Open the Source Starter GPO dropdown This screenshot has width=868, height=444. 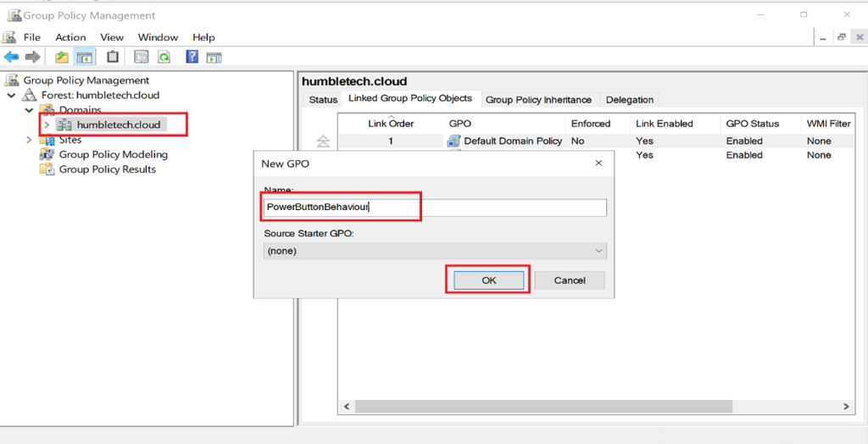point(435,251)
